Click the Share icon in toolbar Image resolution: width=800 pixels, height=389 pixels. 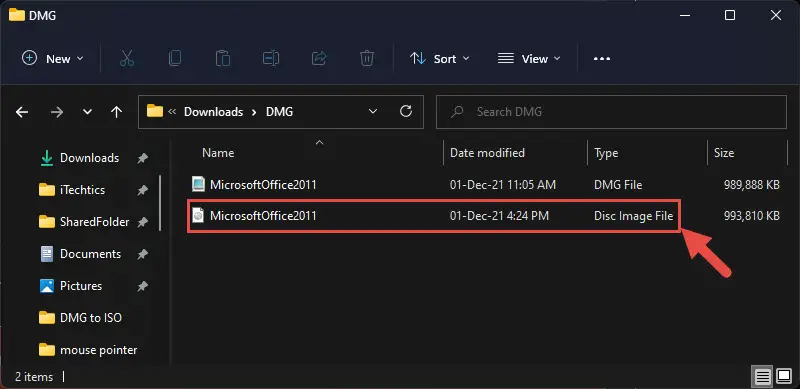[x=319, y=59]
